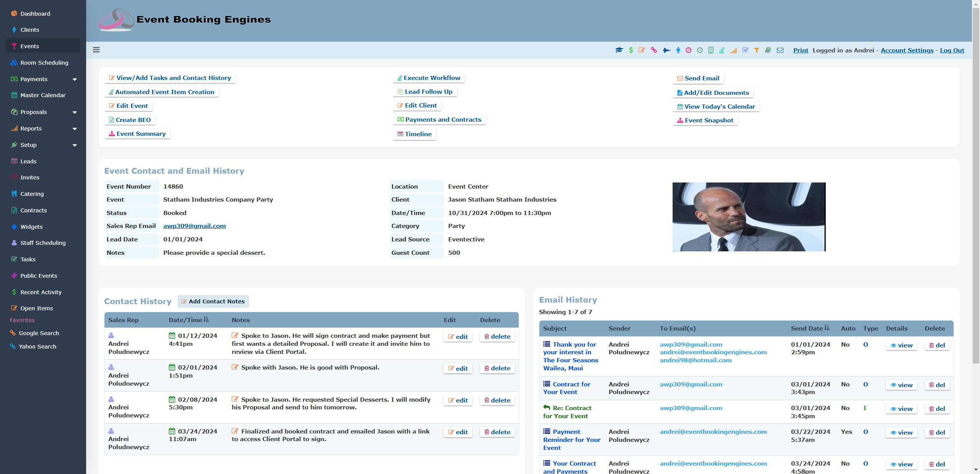Select the pink clock icon in the toolbar
Screen dimensions: 980x474
pyautogui.click(x=688, y=50)
